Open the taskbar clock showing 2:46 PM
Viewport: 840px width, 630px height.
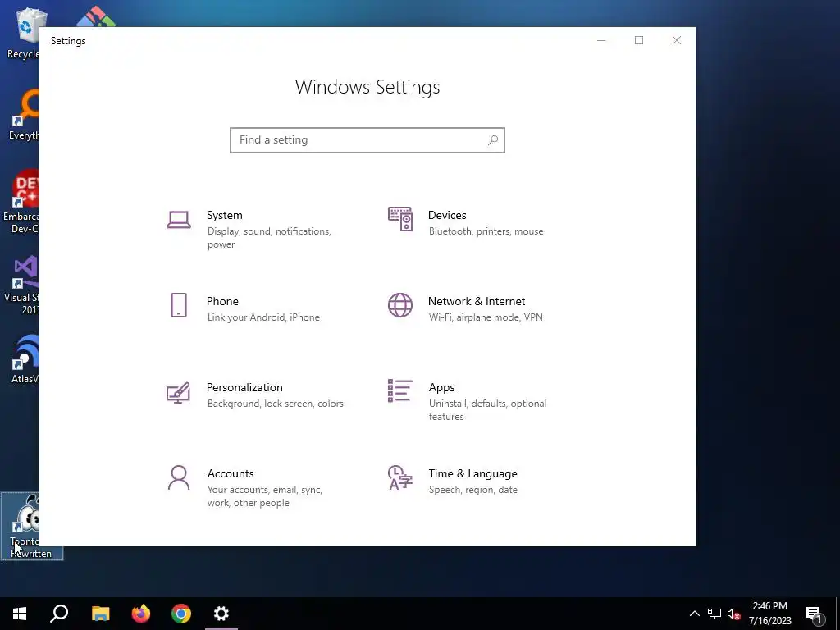(x=769, y=614)
